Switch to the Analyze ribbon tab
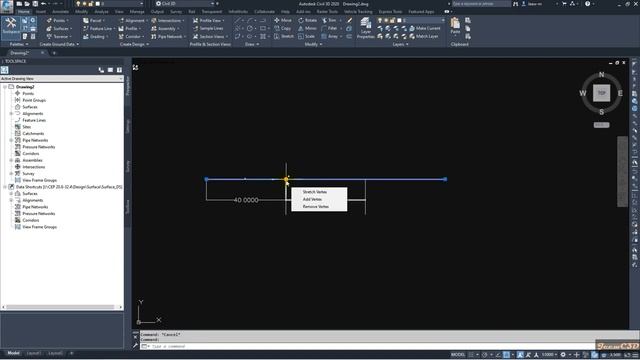The height and width of the screenshot is (360, 640). coord(101,12)
